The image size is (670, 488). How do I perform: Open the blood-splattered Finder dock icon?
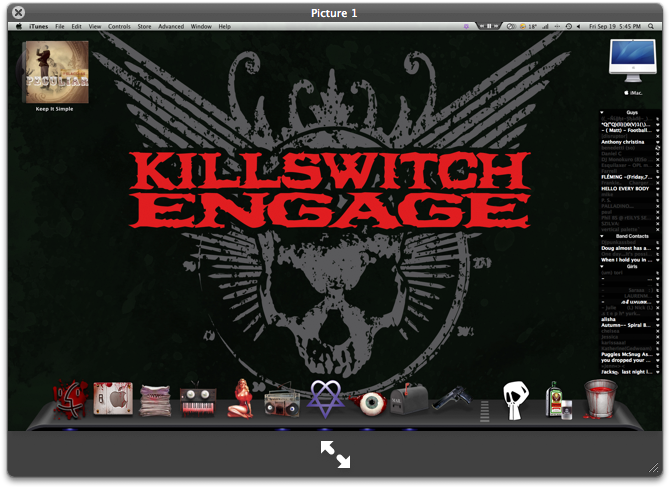point(70,399)
